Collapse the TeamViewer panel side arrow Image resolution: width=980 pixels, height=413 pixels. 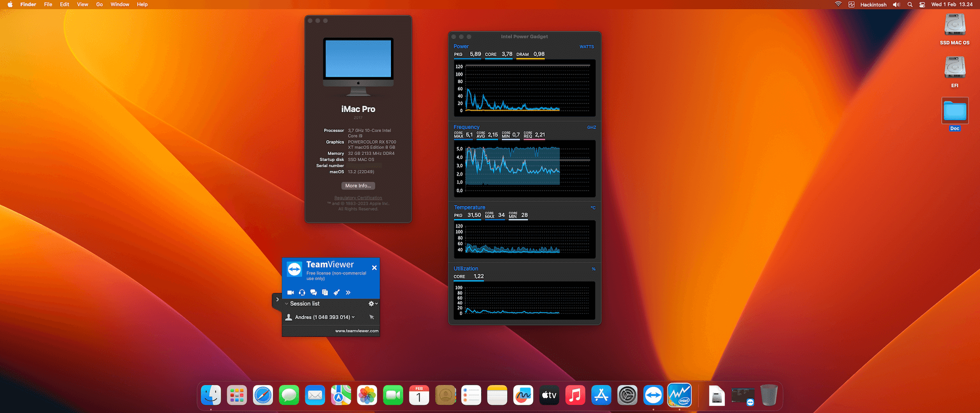[x=277, y=299]
